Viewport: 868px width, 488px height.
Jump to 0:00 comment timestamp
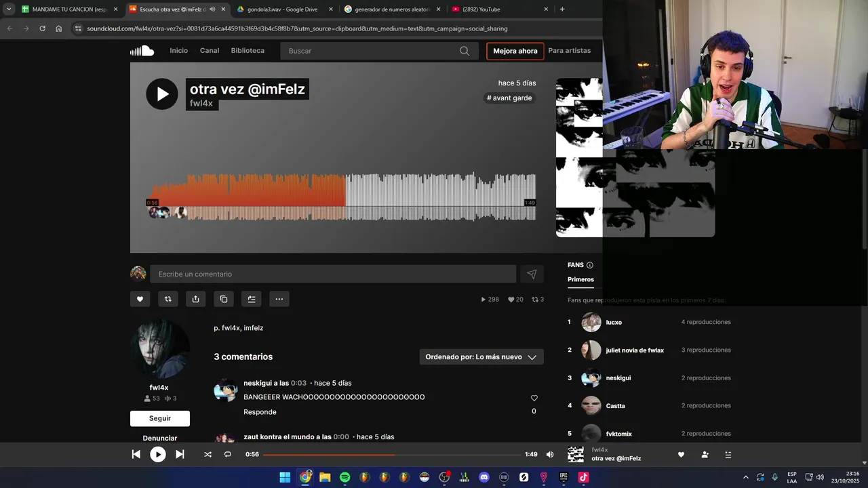coord(341,437)
